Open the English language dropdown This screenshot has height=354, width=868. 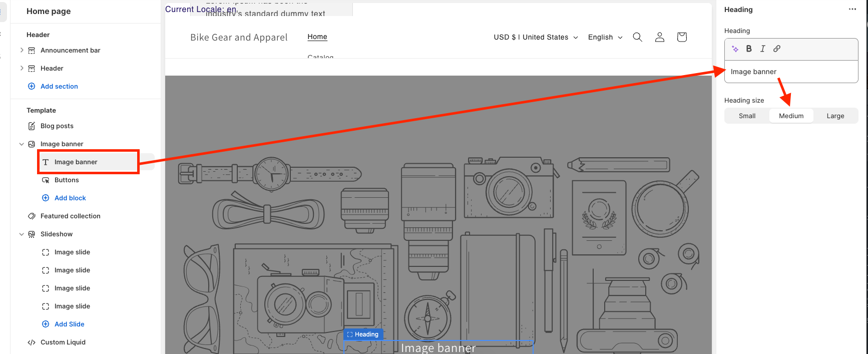[x=605, y=37]
